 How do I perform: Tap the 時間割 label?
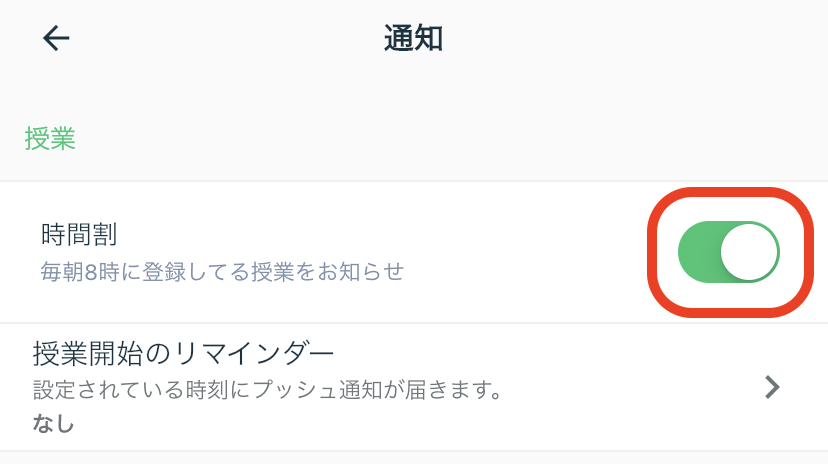point(79,234)
